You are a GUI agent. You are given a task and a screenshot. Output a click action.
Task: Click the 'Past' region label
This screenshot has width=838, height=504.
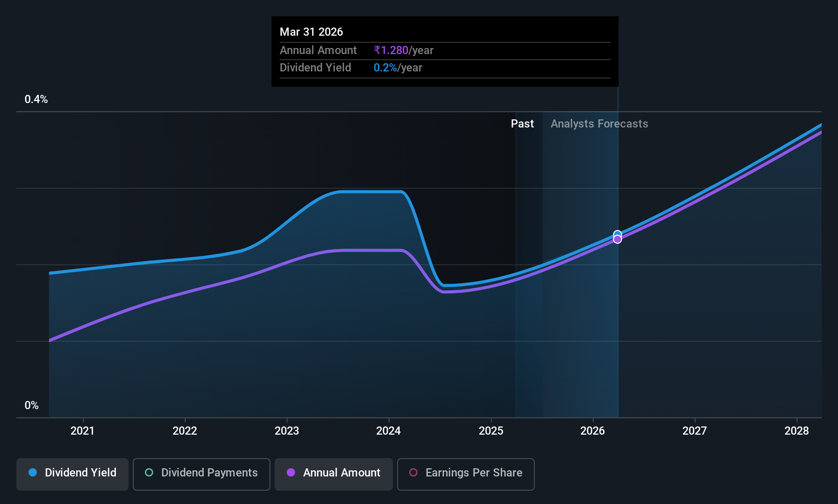[x=523, y=124]
